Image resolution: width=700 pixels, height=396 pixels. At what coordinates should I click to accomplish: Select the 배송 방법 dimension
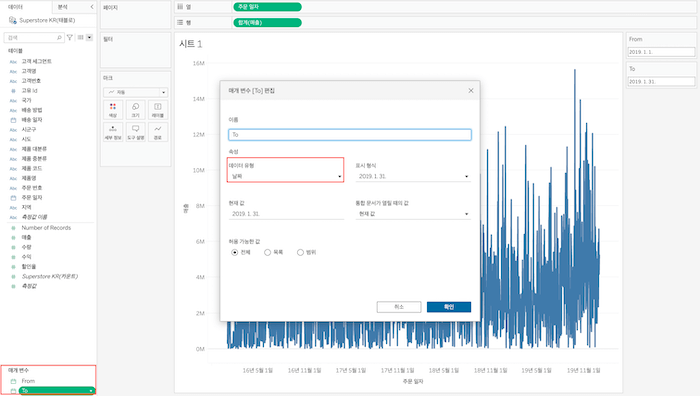click(x=32, y=110)
